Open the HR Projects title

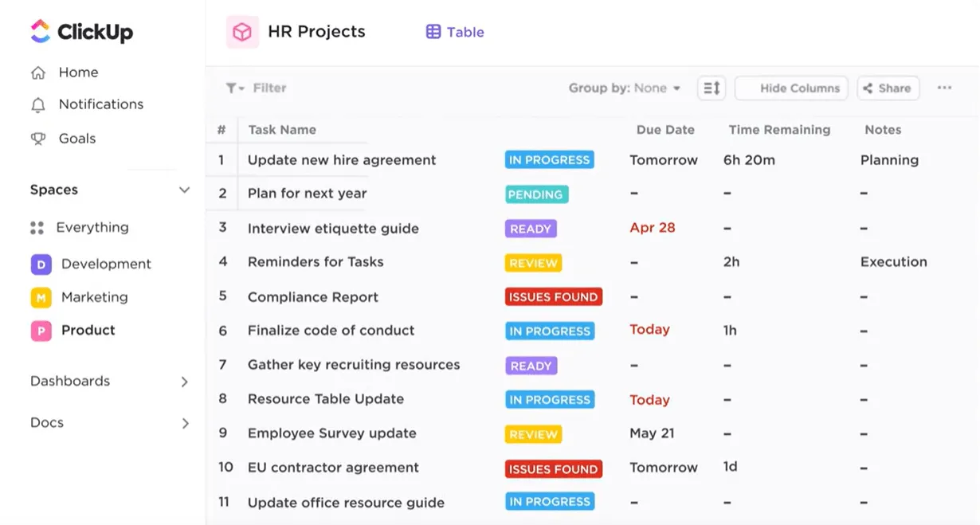coord(316,32)
